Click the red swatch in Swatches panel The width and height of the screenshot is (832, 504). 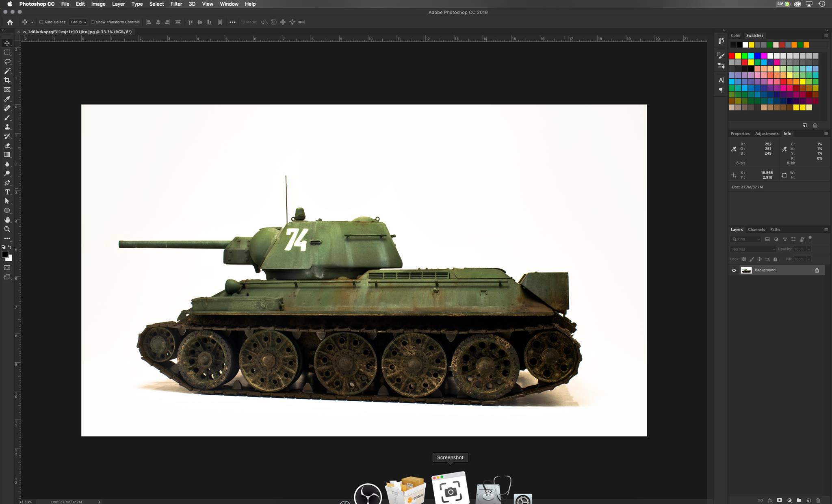pos(732,56)
